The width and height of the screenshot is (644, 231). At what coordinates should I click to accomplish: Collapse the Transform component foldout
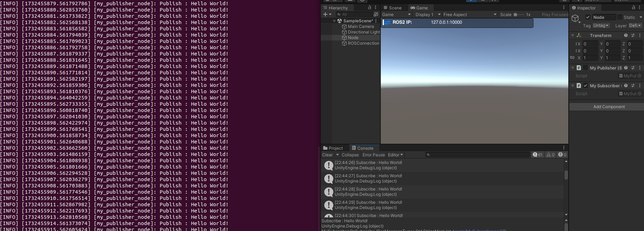pyautogui.click(x=573, y=35)
